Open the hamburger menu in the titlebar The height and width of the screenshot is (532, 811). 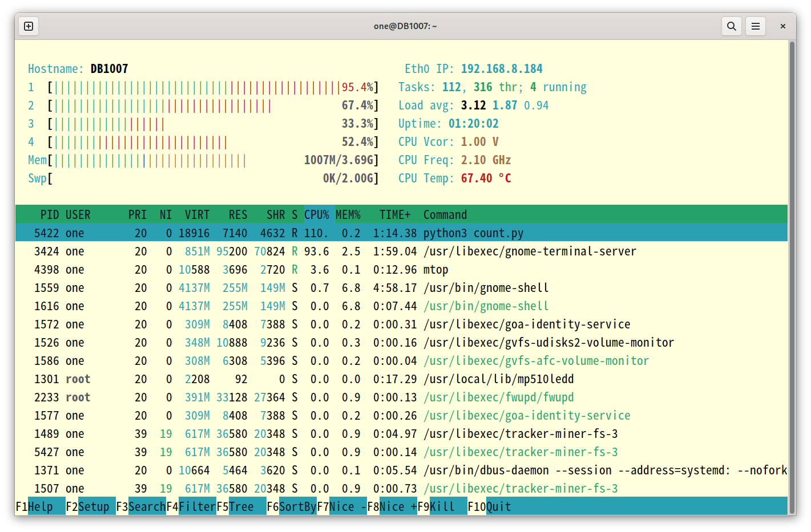[x=756, y=26]
